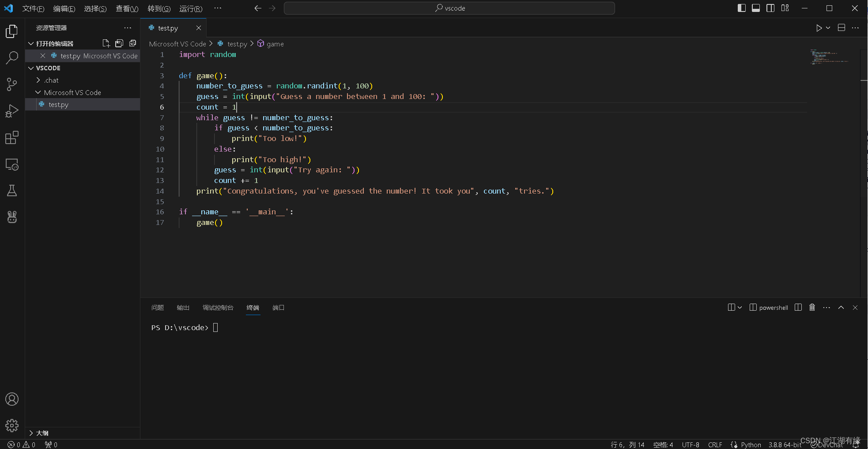Viewport: 868px width, 449px height.
Task: Click errors and warnings status indicator
Action: click(x=21, y=445)
